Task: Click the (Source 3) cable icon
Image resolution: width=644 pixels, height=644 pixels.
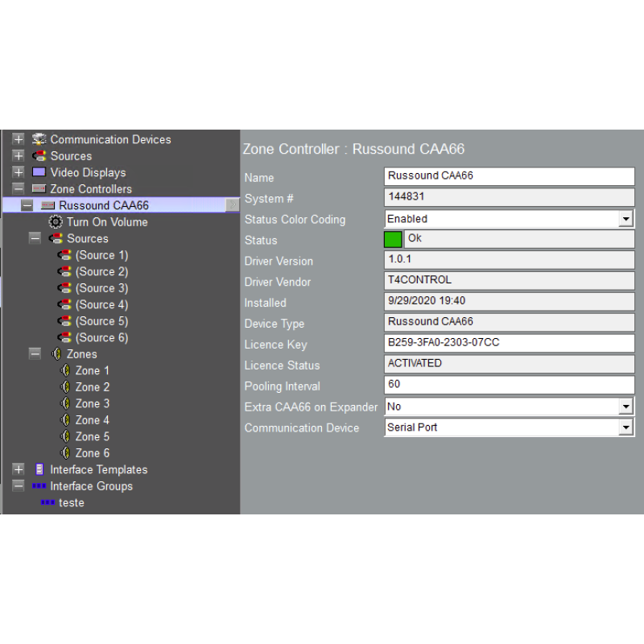Action: [64, 288]
